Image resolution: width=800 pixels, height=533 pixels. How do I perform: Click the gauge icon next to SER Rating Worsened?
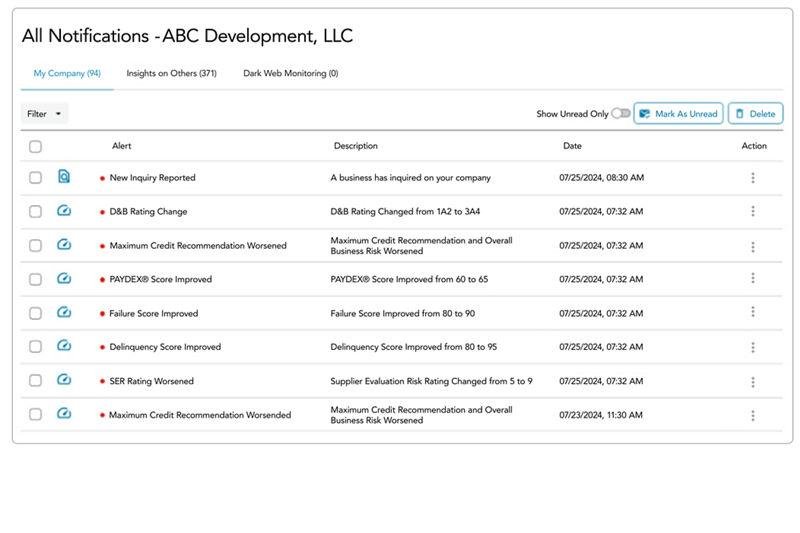[x=64, y=380]
